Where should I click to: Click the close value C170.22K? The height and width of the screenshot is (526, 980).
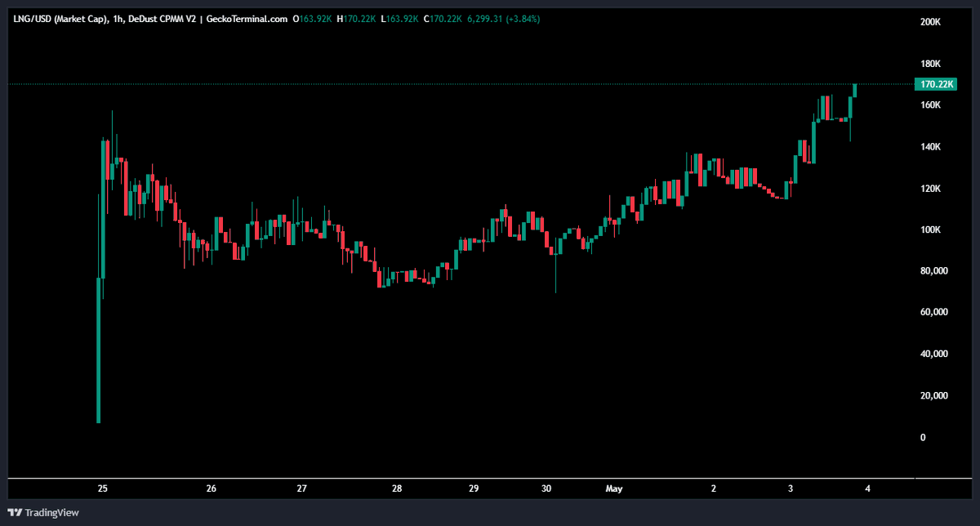point(442,18)
